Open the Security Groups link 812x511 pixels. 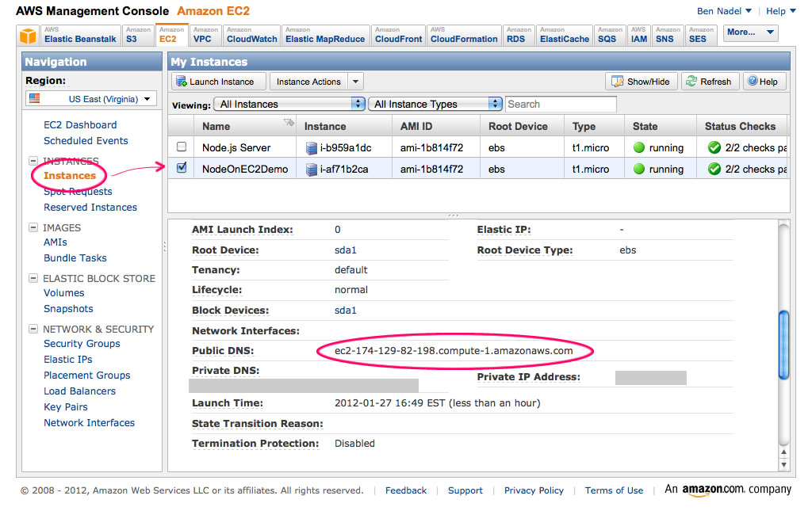click(82, 343)
